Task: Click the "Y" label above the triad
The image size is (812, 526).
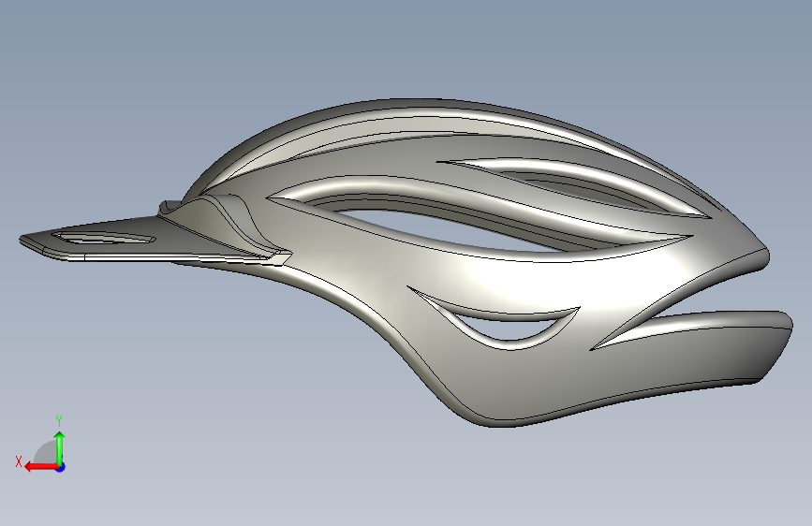Action: (x=59, y=420)
